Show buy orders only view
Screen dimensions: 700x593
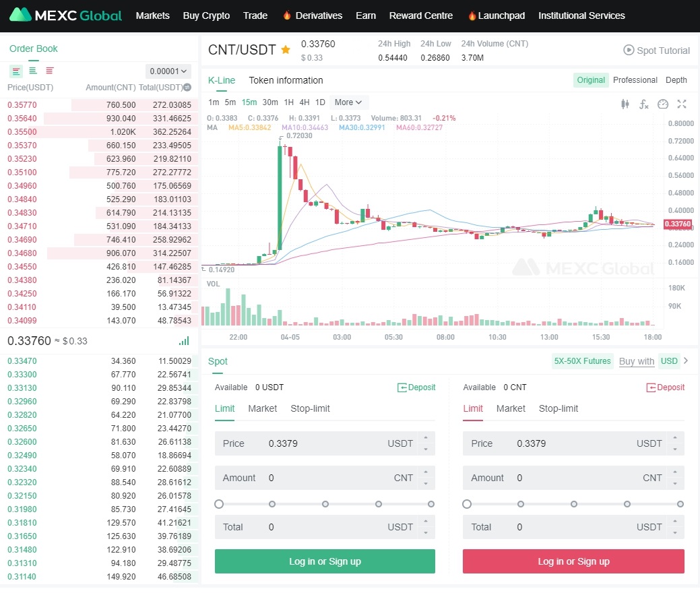pos(33,71)
